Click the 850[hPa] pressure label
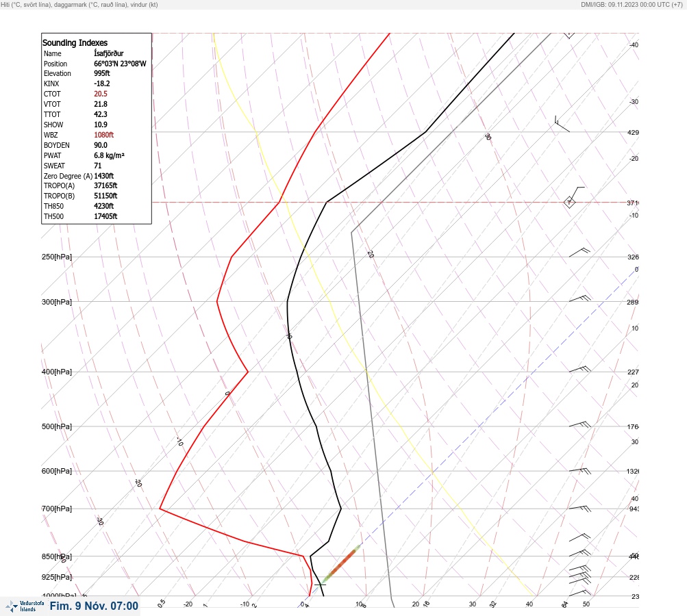687x616 pixels. coord(57,557)
